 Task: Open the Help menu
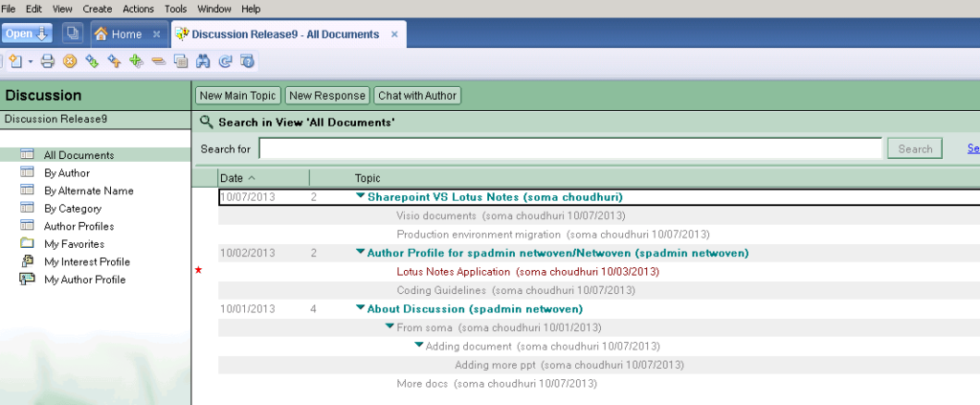tap(251, 9)
